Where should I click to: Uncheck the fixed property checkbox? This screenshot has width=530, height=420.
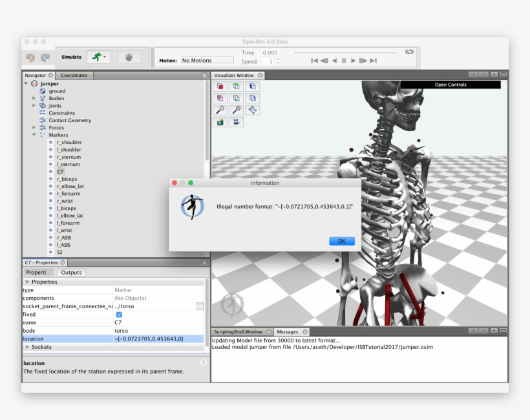(x=118, y=315)
